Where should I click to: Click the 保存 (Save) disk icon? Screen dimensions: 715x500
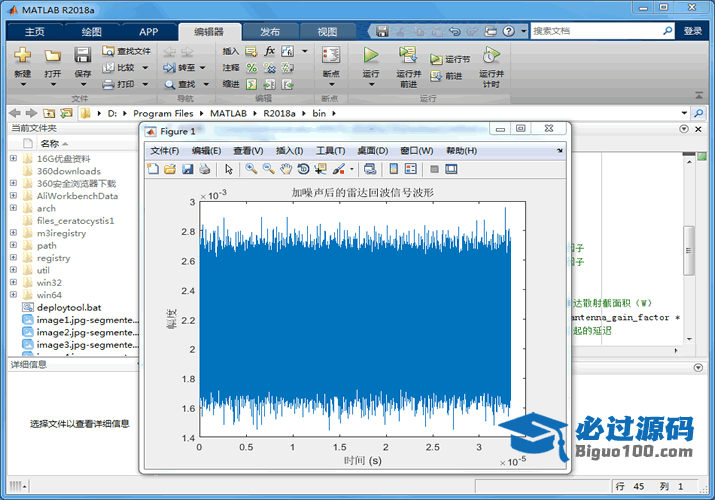click(x=83, y=55)
